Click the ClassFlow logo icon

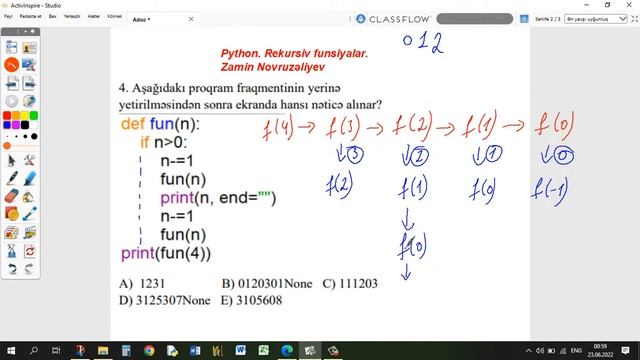361,19
